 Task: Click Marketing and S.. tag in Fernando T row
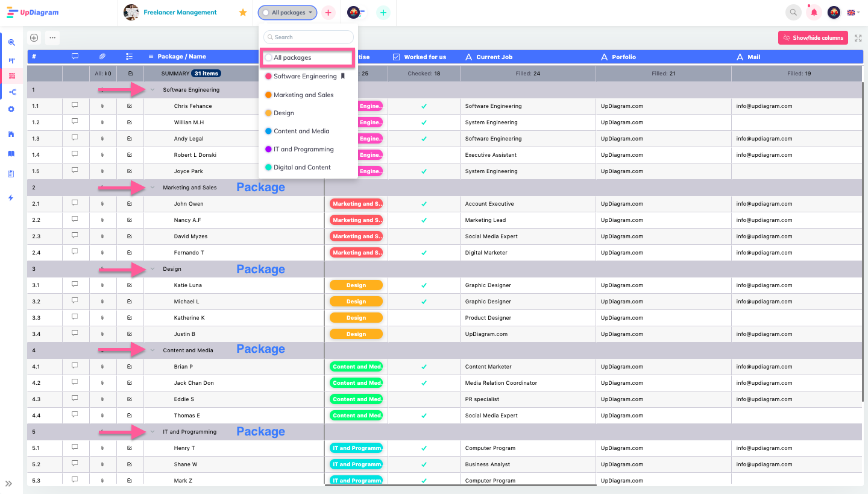tap(356, 253)
